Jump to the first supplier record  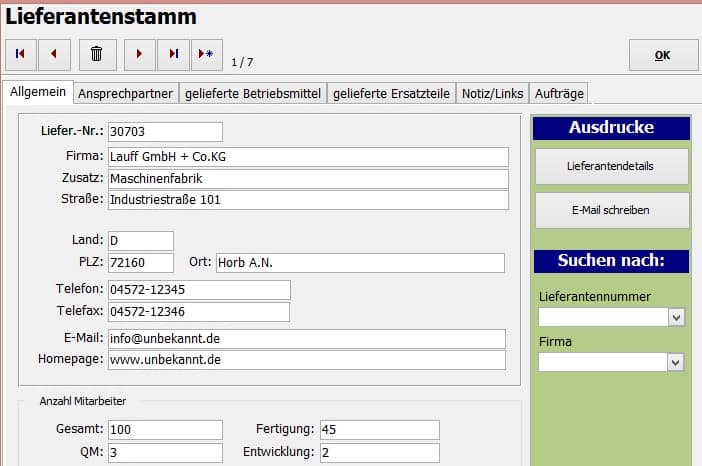pyautogui.click(x=21, y=54)
